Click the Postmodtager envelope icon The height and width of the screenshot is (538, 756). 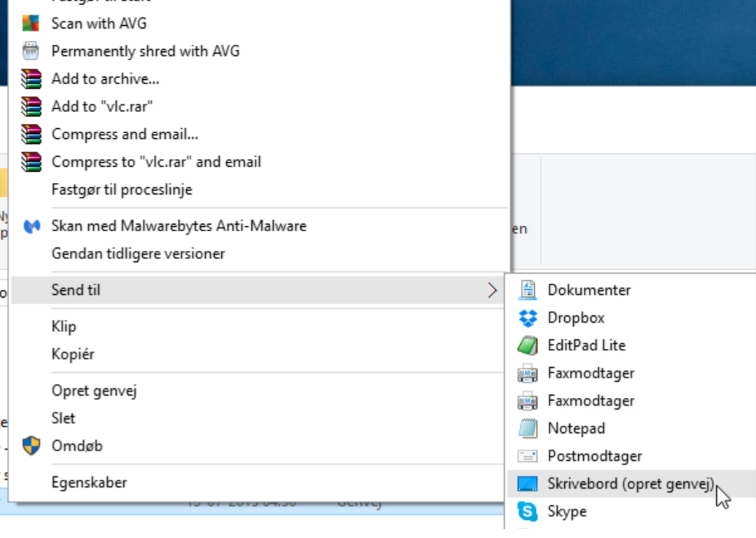coord(528,456)
